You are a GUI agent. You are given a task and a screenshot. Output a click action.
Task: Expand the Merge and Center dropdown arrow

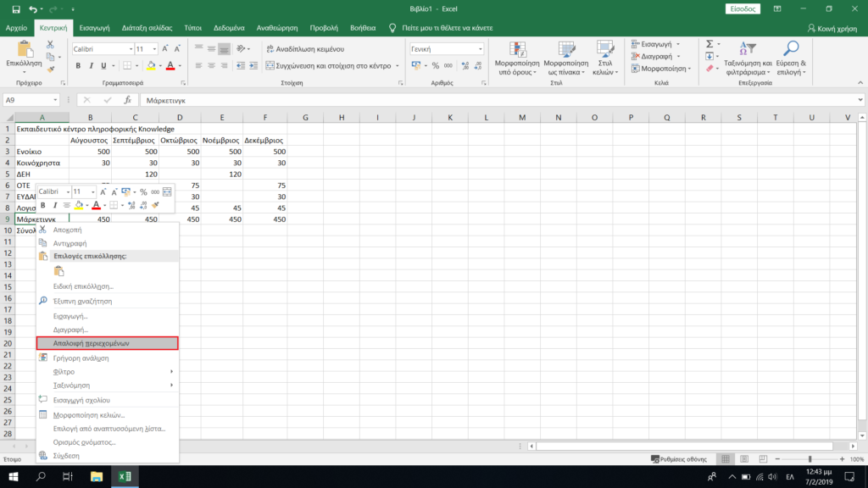click(x=397, y=66)
